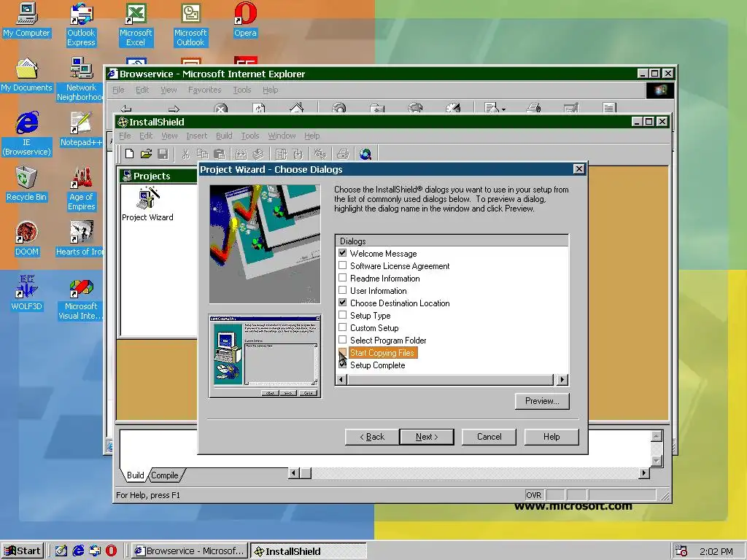This screenshot has height=560, width=747.
Task: Click the Cut scissors icon in InstallShield toolbar
Action: [x=185, y=154]
